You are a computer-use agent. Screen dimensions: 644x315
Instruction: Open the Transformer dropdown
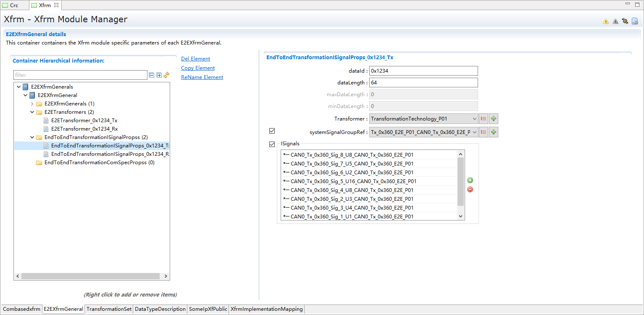pos(474,119)
